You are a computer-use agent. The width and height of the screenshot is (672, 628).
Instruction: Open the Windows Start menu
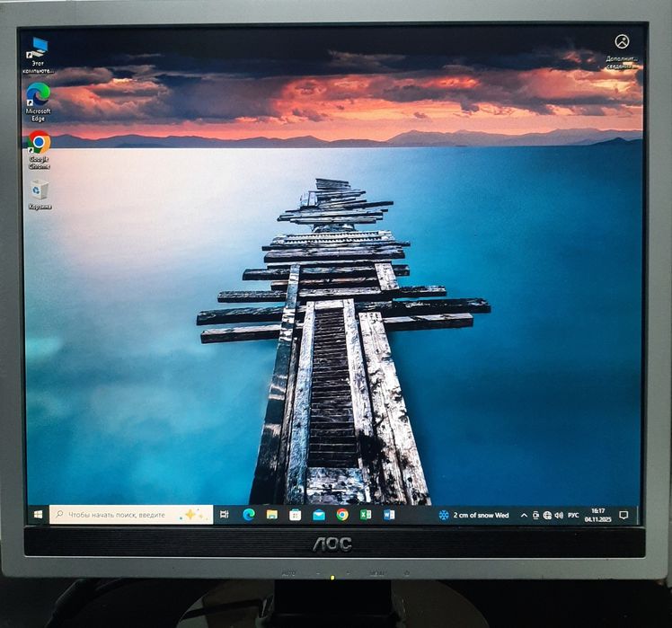[38, 515]
